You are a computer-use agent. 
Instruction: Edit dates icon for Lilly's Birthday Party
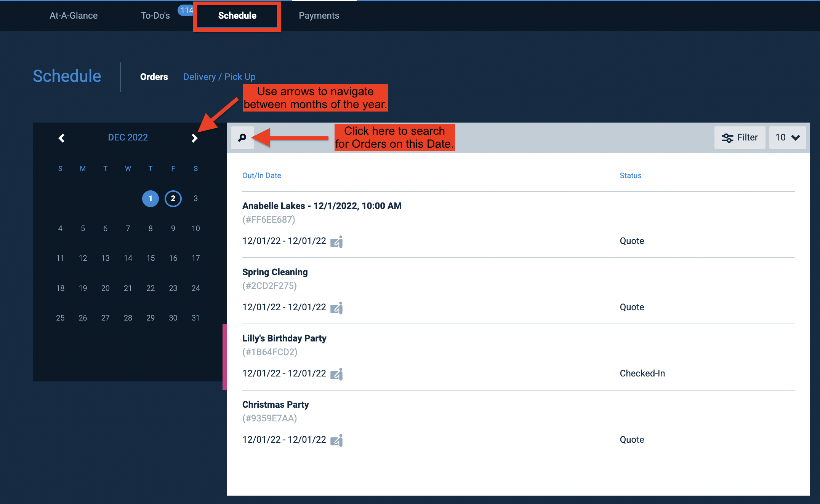click(336, 374)
